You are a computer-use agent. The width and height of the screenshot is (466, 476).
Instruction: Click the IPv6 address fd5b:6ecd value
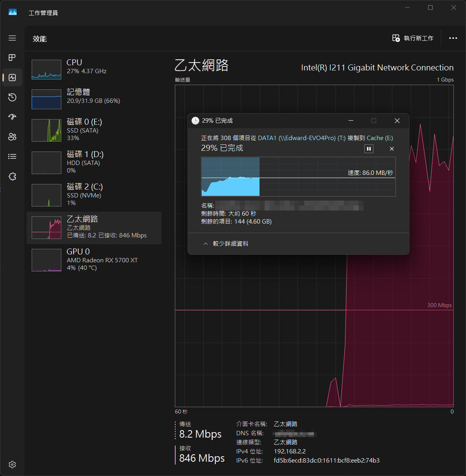326,460
